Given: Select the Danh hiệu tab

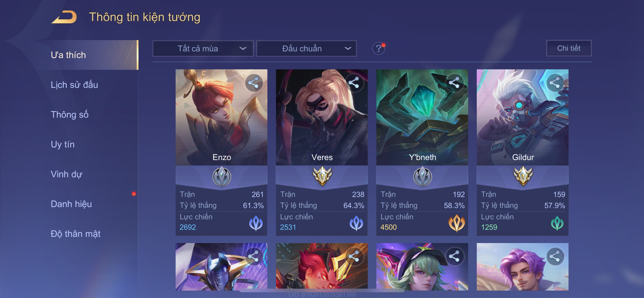Looking at the screenshot, I should pyautogui.click(x=71, y=204).
